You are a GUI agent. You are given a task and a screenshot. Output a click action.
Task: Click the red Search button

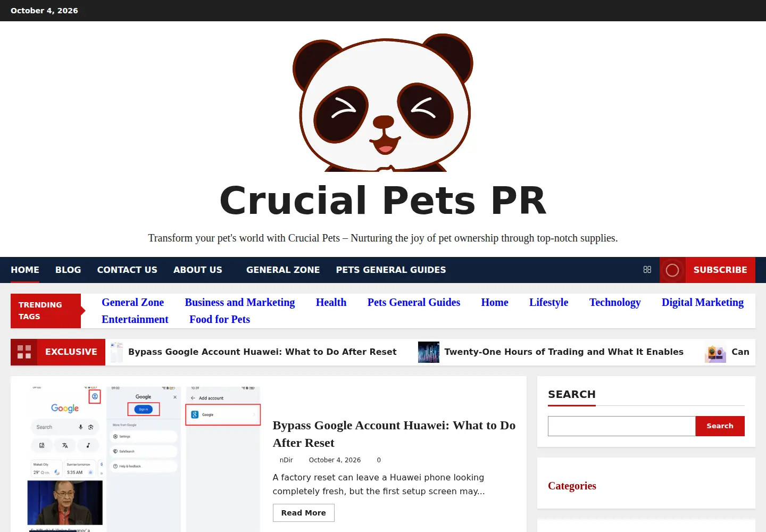point(720,426)
